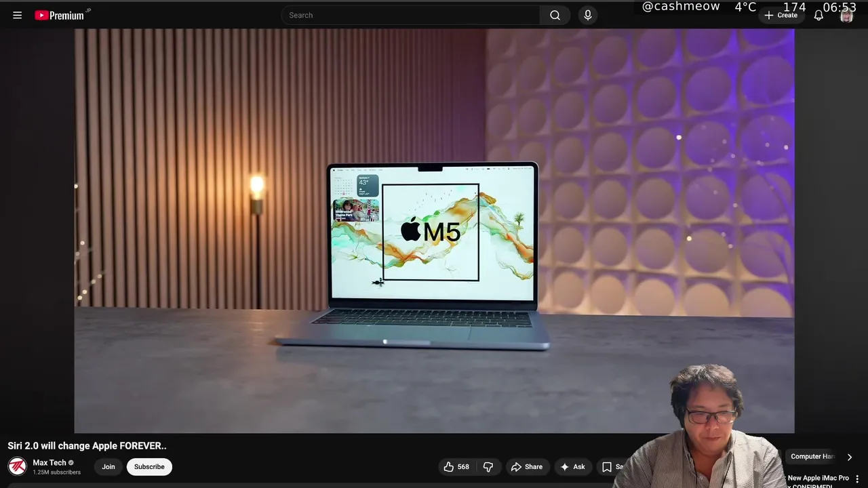Click the 1.25M subscribers text

[56, 472]
